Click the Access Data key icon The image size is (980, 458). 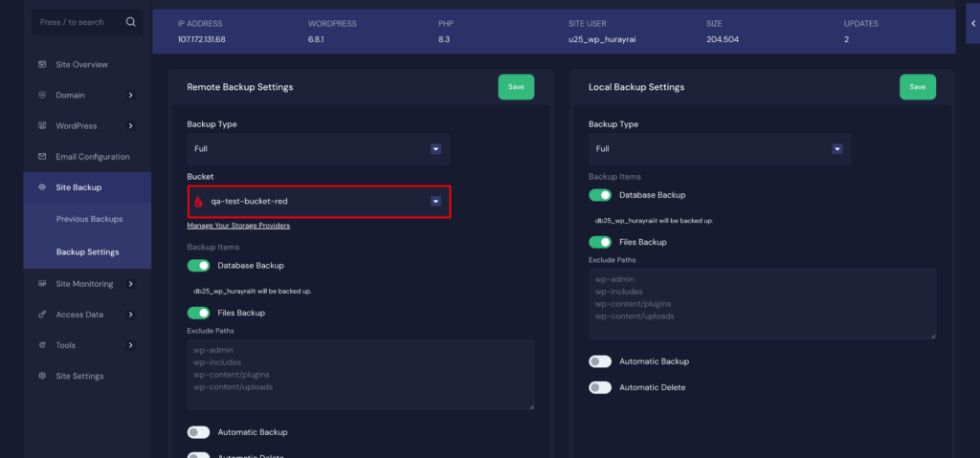point(42,315)
